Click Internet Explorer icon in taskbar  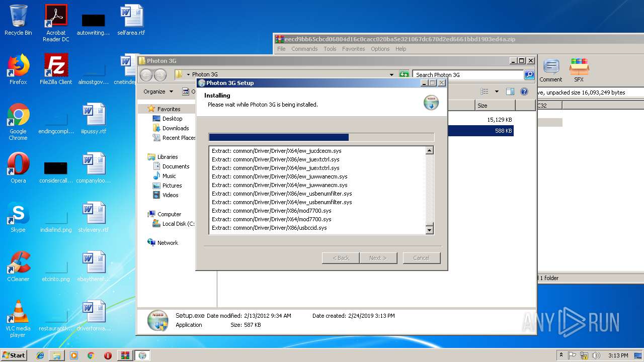40,355
